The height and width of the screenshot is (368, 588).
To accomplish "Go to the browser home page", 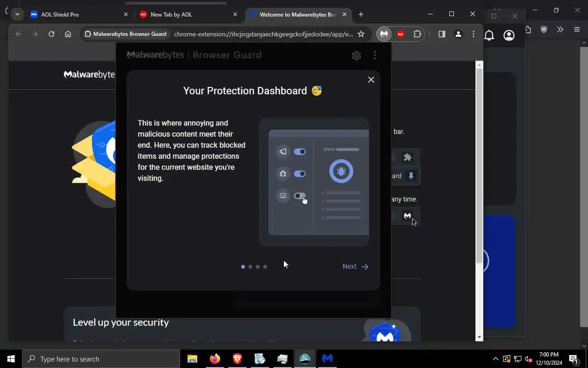I will [68, 34].
